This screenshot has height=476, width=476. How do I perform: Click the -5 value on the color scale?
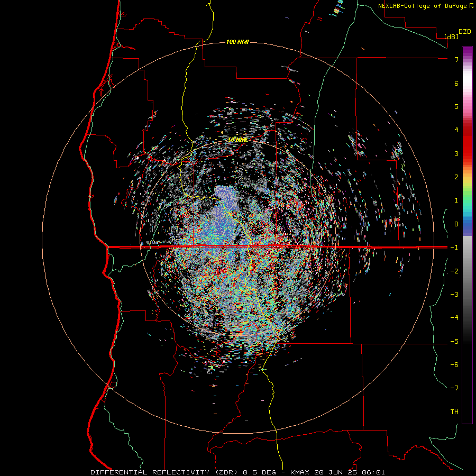coord(454,342)
